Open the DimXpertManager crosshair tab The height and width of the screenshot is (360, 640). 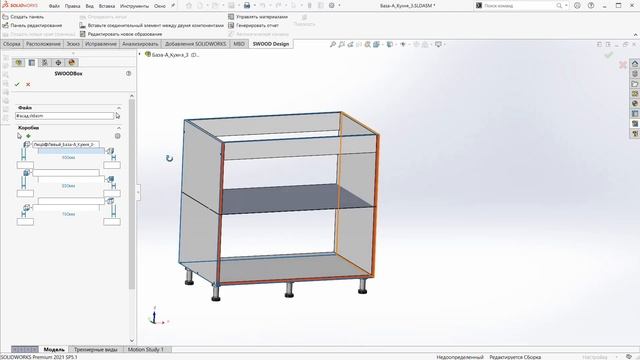coord(58,62)
